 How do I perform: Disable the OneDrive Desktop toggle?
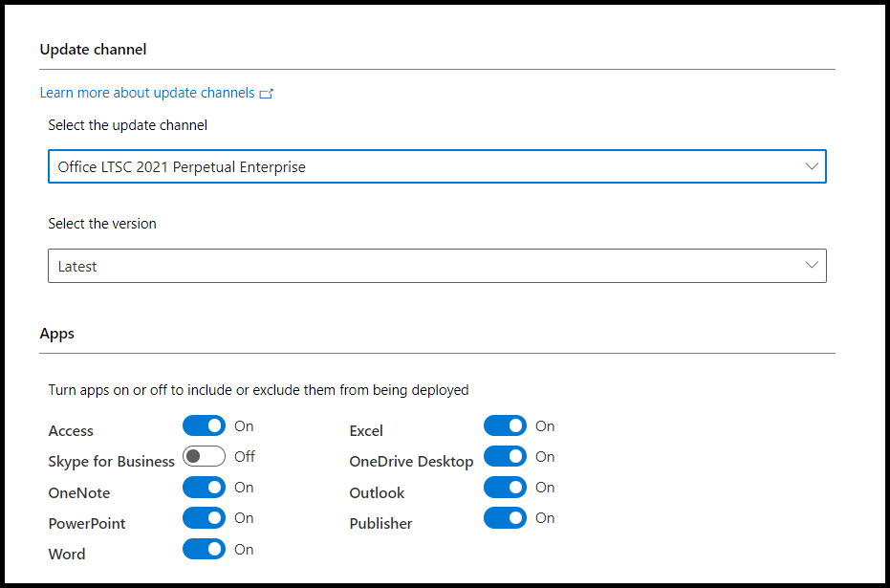[505, 456]
